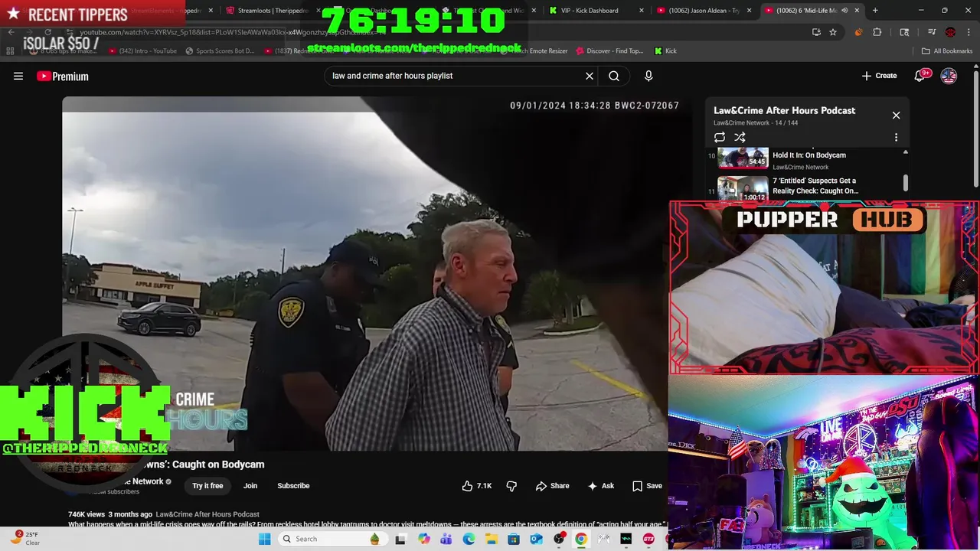Open the YouTube hamburger guide menu
Image resolution: width=980 pixels, height=551 pixels.
(x=18, y=76)
